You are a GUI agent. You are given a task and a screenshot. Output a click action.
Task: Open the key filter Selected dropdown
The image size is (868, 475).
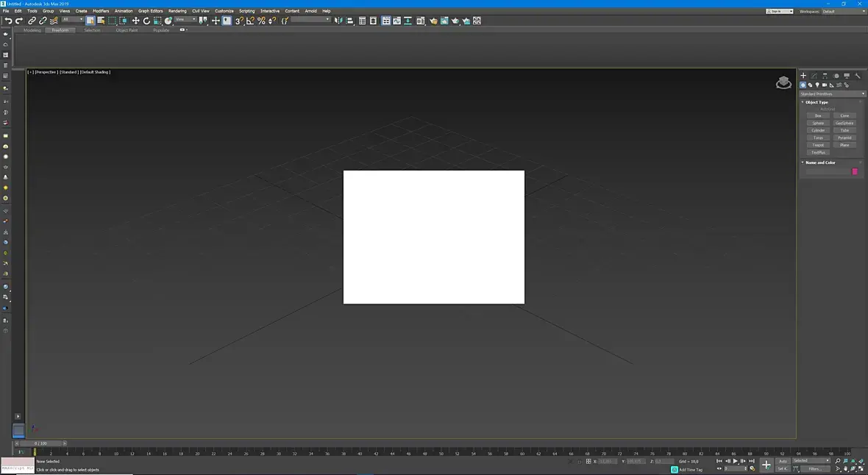tap(811, 460)
